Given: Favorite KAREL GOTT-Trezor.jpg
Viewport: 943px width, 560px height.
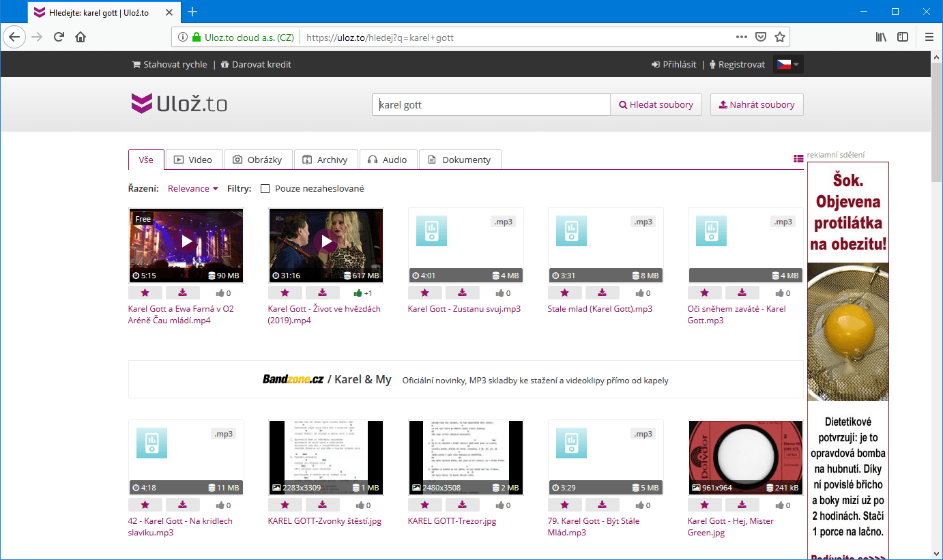Looking at the screenshot, I should 425,505.
